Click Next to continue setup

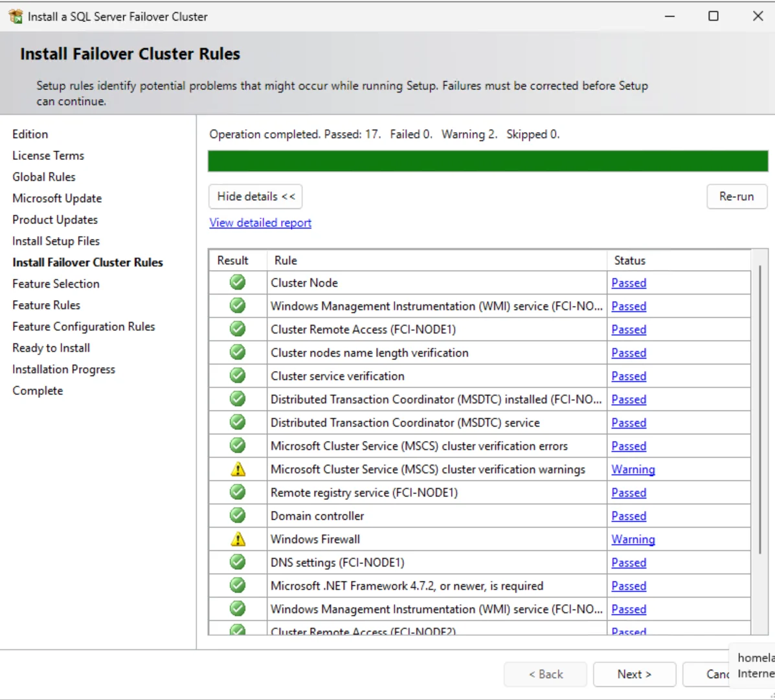[x=634, y=674]
